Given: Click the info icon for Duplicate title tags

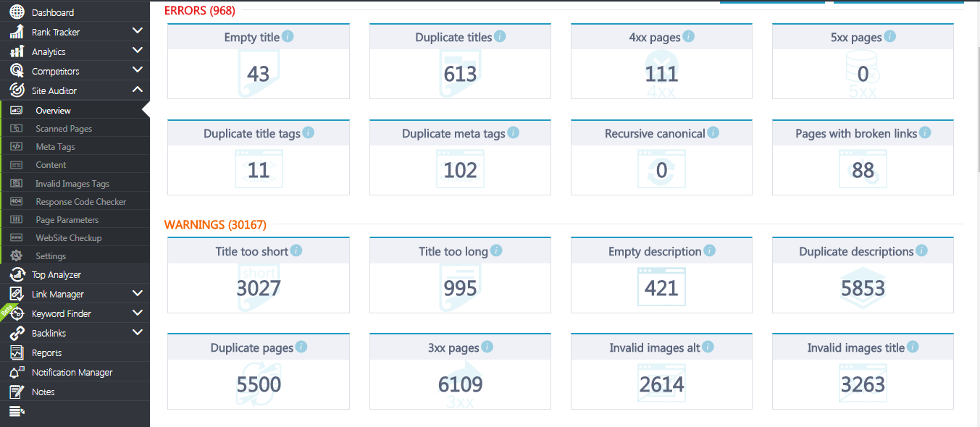Looking at the screenshot, I should [309, 132].
